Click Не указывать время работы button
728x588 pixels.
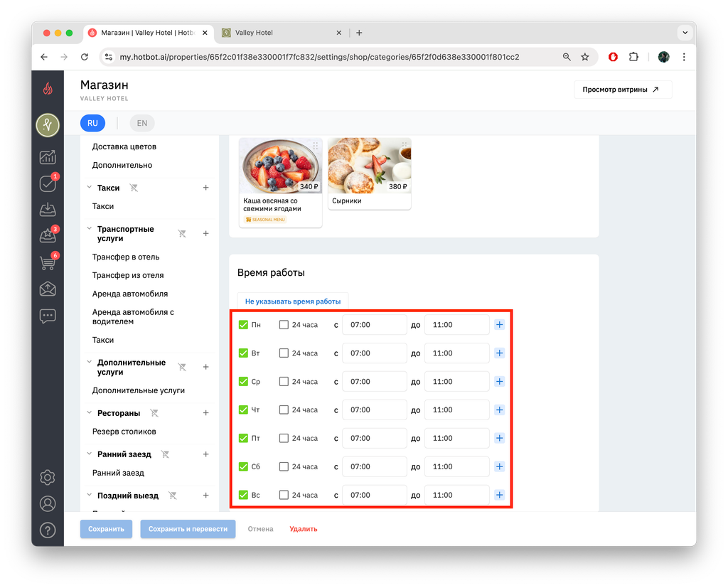(x=293, y=301)
